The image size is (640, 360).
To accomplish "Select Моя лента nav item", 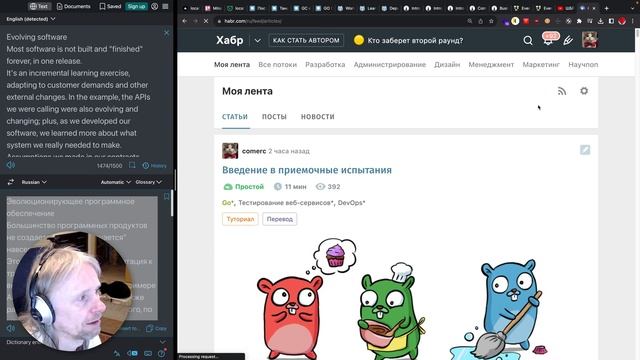I will [232, 64].
